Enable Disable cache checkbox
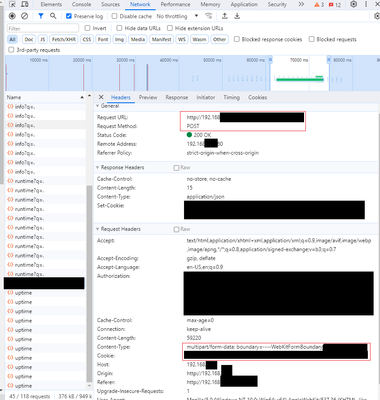Image resolution: width=380 pixels, height=400 pixels. point(114,16)
